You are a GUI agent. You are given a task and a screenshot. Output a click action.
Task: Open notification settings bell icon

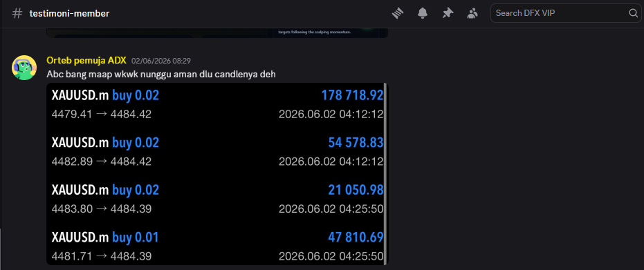(423, 13)
